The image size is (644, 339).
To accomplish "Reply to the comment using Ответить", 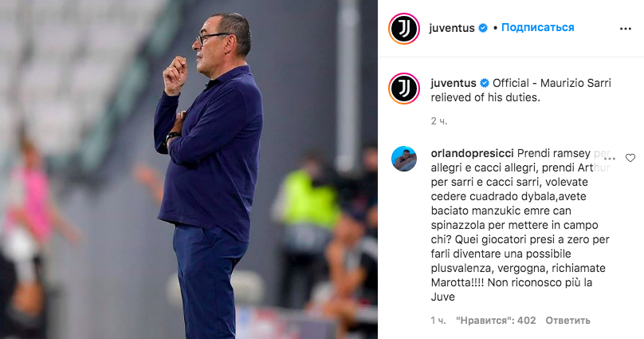I will [x=567, y=321].
